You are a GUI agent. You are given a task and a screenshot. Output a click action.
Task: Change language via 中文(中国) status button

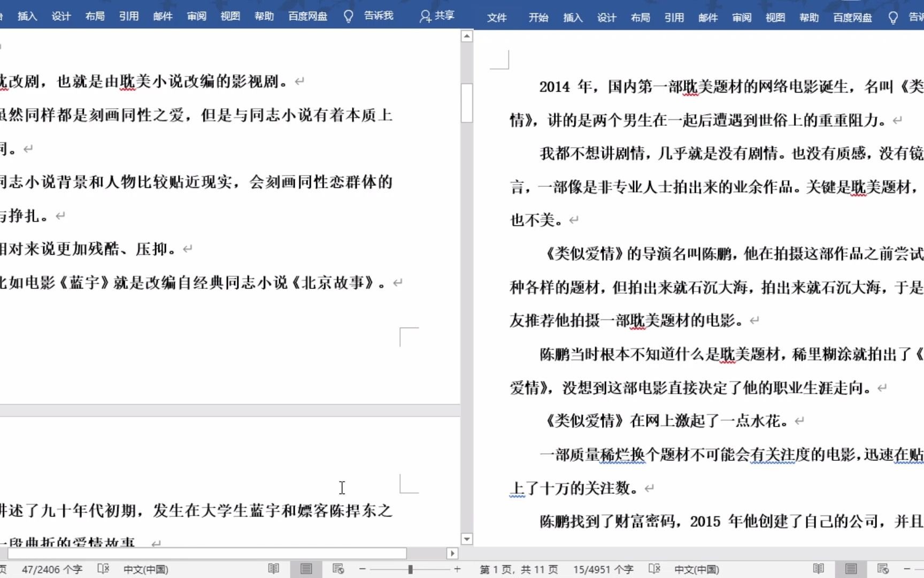pyautogui.click(x=145, y=569)
